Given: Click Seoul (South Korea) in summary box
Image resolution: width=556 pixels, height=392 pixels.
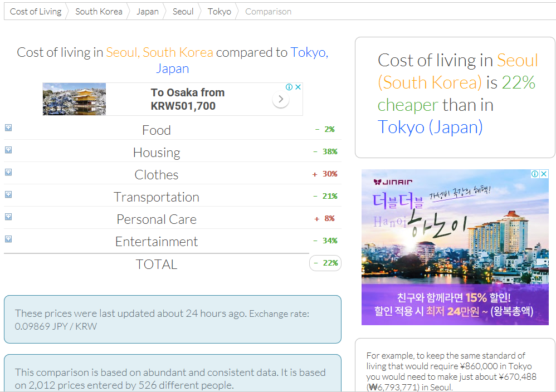Looking at the screenshot, I should coord(458,71).
